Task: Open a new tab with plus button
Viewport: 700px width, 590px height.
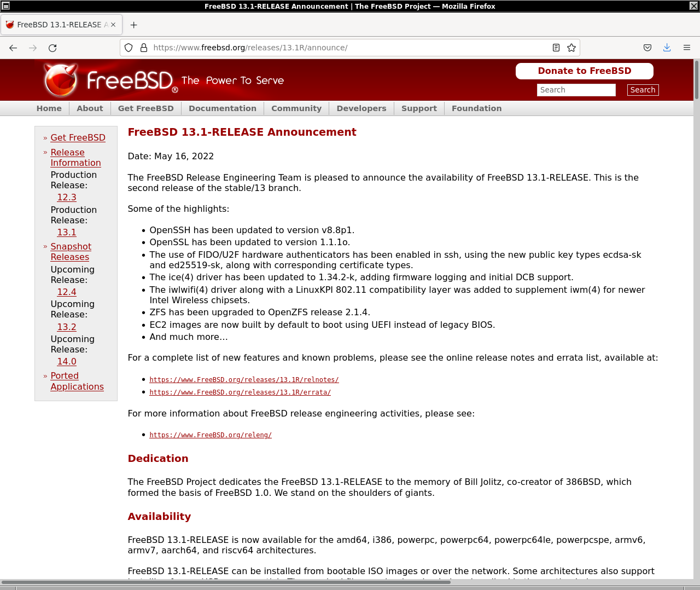Action: (x=134, y=25)
